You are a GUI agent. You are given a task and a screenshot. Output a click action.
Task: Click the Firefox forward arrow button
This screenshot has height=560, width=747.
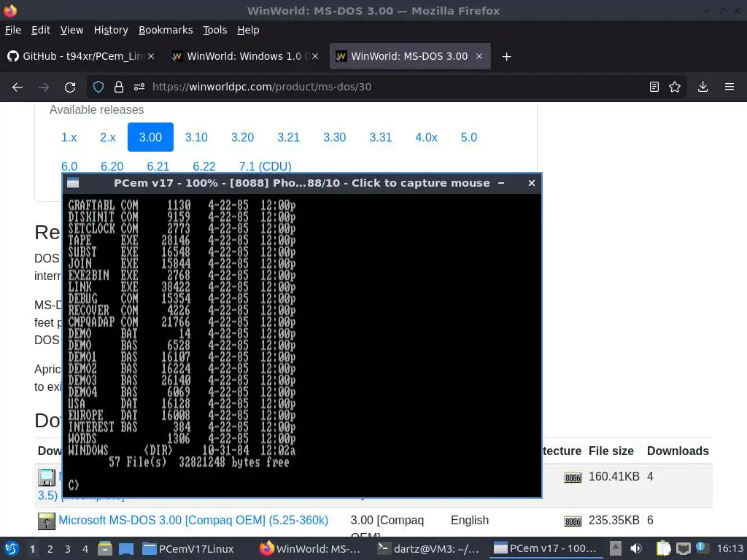click(x=44, y=87)
